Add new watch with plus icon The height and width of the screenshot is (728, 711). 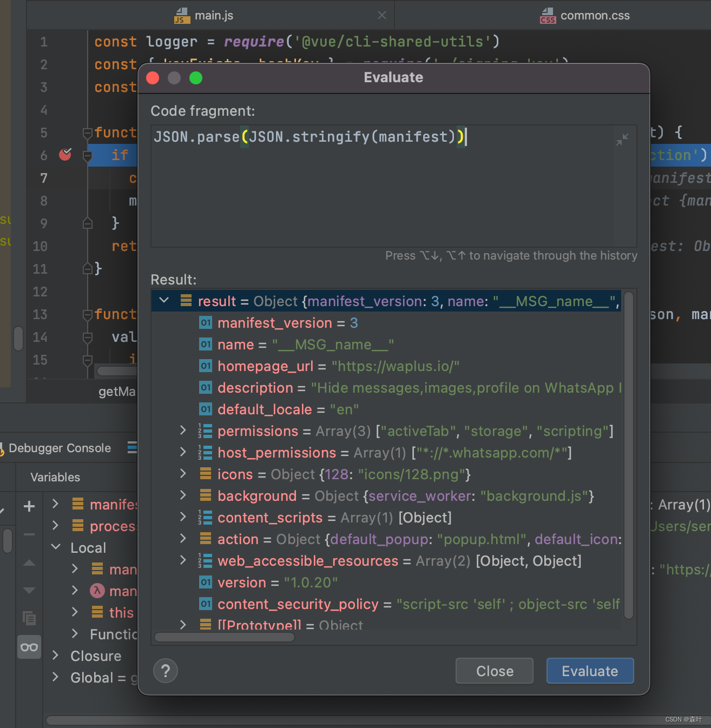[29, 506]
